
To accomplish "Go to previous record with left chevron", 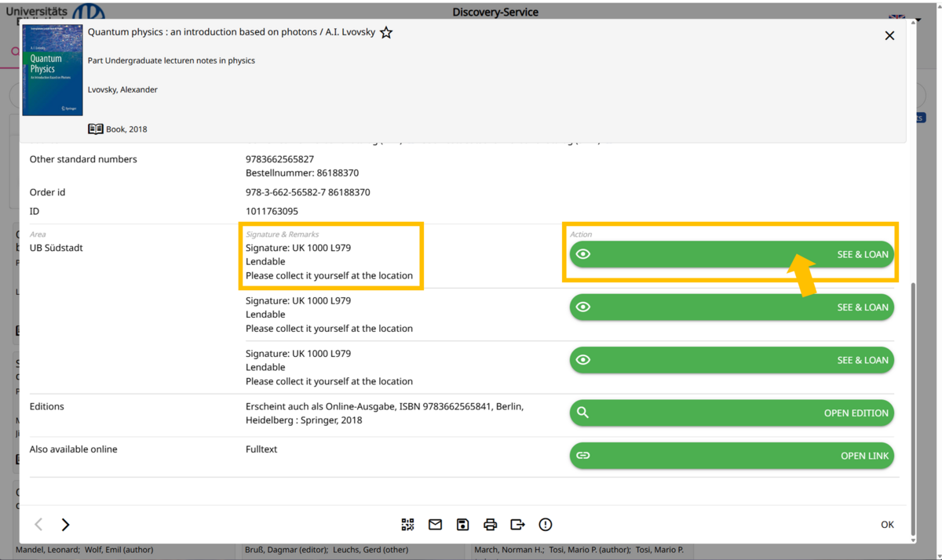I will 38,525.
